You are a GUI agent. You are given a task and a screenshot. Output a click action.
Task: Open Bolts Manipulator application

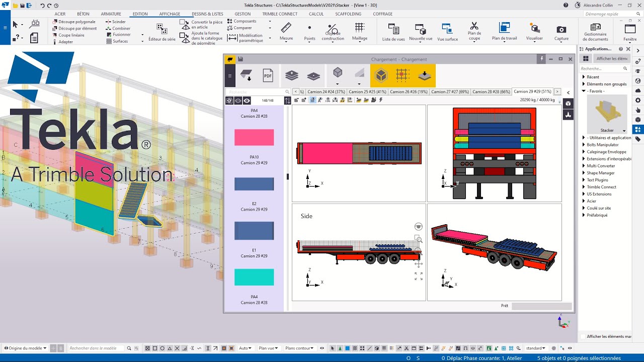[603, 145]
